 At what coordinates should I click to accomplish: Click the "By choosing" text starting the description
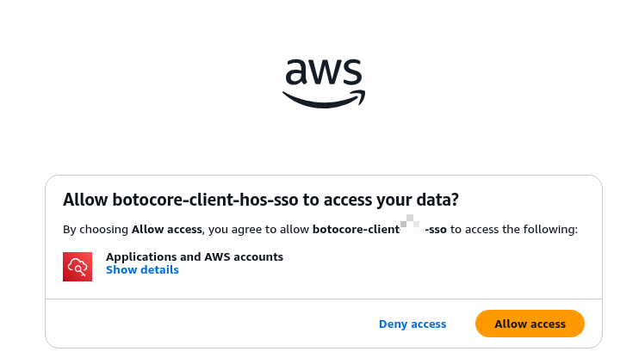[96, 230]
